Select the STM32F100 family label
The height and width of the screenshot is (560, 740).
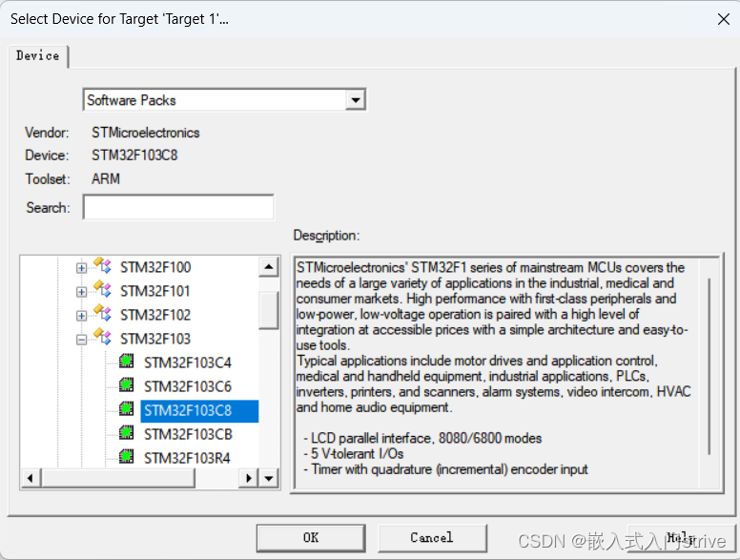pyautogui.click(x=155, y=267)
